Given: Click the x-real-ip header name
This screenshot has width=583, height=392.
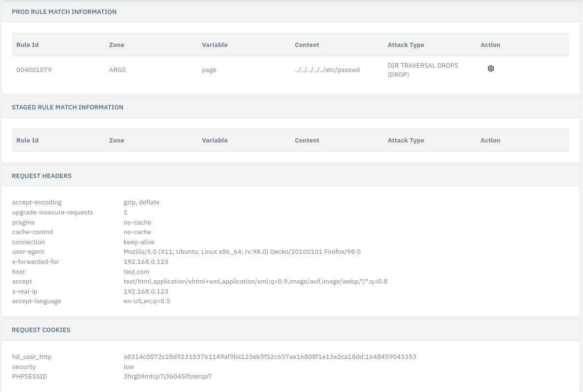Looking at the screenshot, I should pos(24,292).
